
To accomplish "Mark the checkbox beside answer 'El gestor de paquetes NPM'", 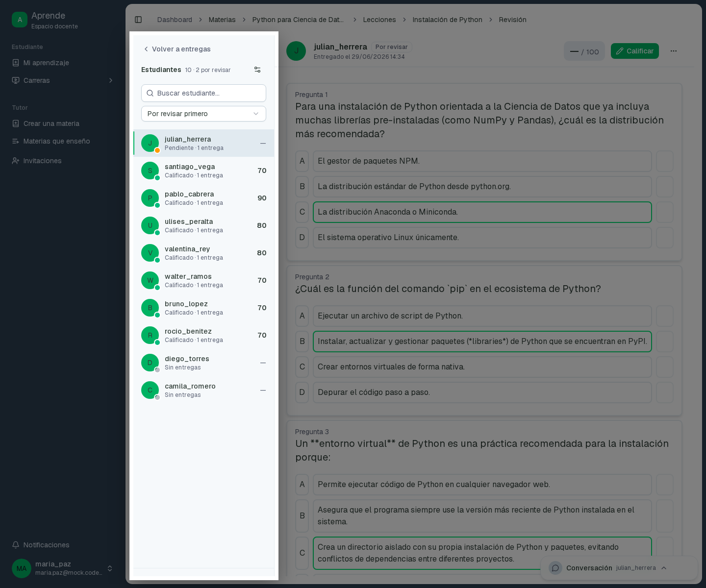I will pyautogui.click(x=665, y=161).
